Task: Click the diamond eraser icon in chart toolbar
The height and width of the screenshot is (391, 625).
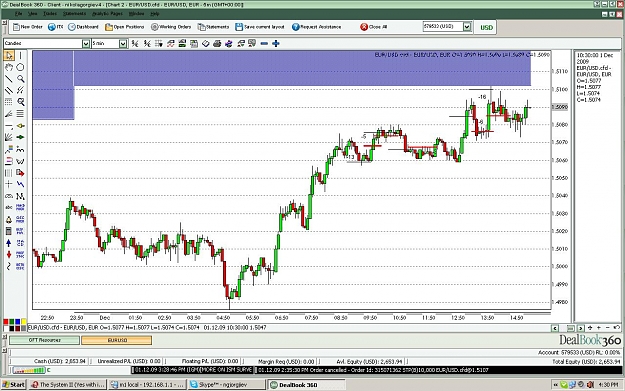Action: 205,43
